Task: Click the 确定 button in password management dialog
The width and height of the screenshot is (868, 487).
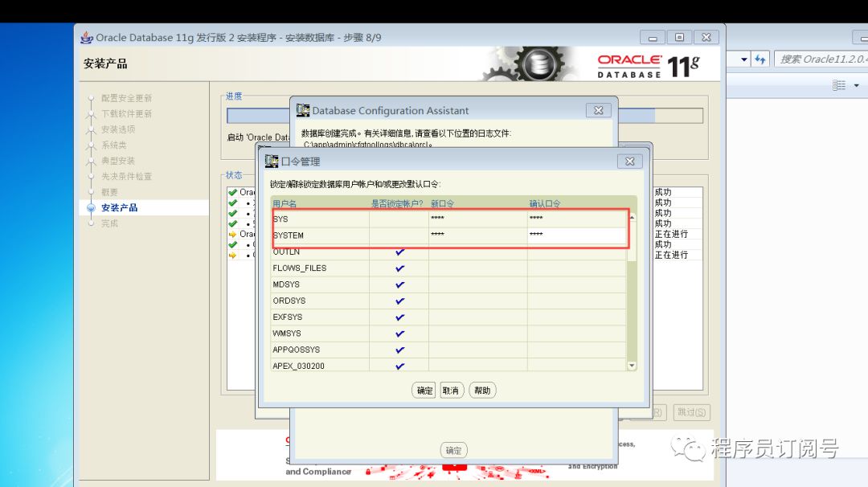Action: tap(424, 390)
